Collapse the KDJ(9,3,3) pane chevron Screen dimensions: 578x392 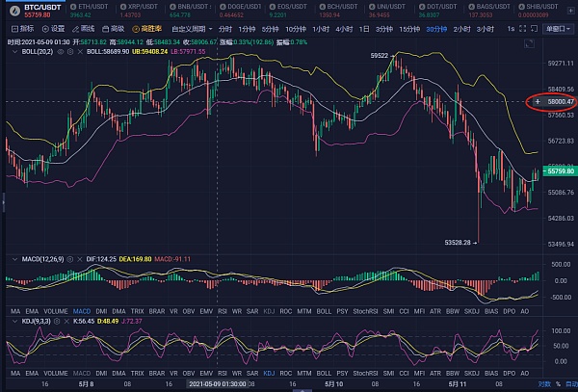[x=14, y=322]
